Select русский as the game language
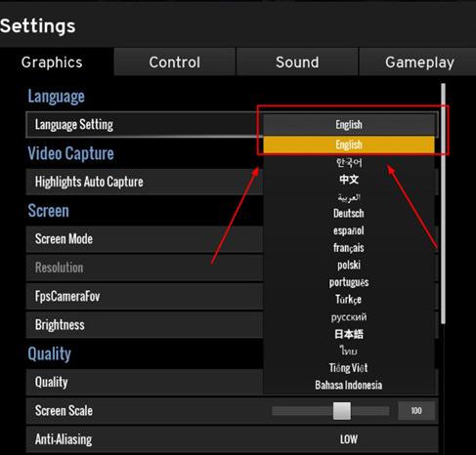 [x=349, y=316]
